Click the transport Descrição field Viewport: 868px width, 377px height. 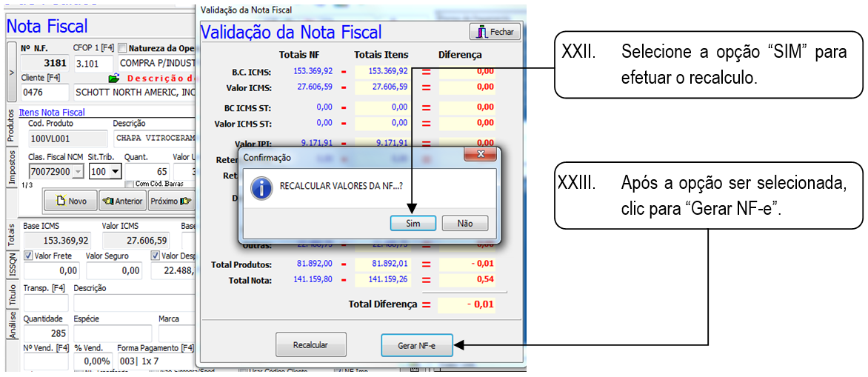point(135,303)
